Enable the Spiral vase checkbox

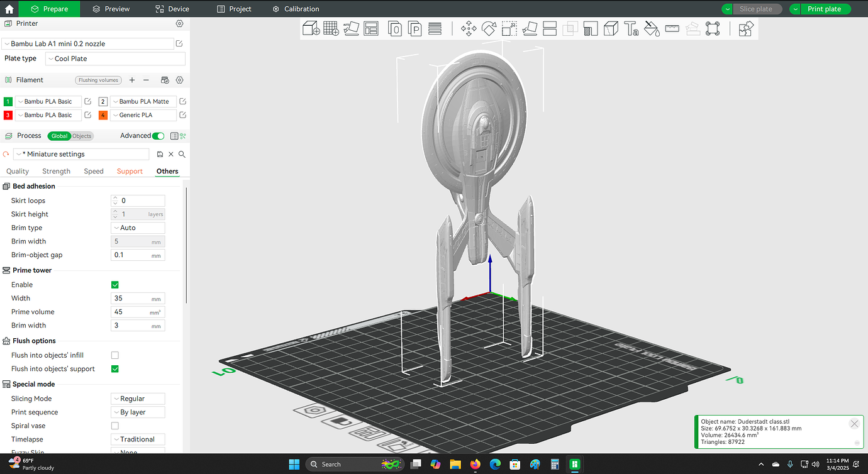[x=114, y=426]
